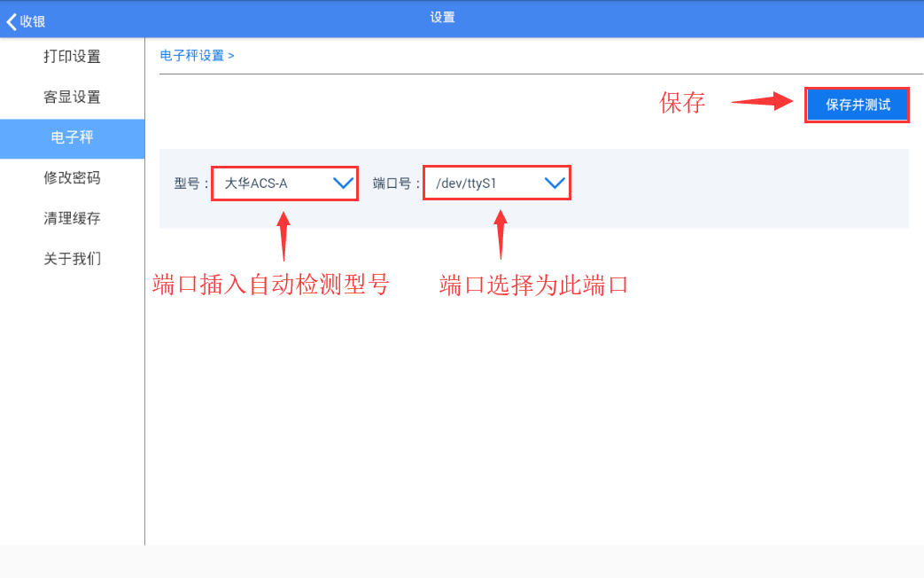Click the back arrow icon beside 收银
Viewport: 924px width, 578px height.
coord(11,21)
